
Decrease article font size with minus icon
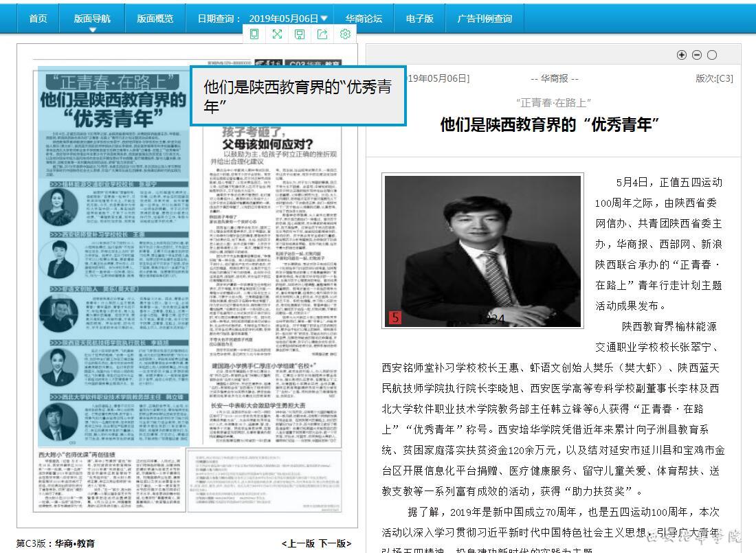coord(697,55)
